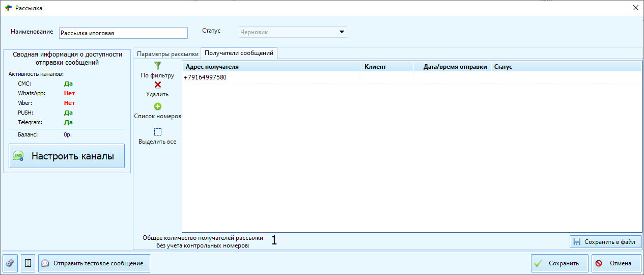Click Настроить каналы button
644x275 pixels.
tap(67, 156)
